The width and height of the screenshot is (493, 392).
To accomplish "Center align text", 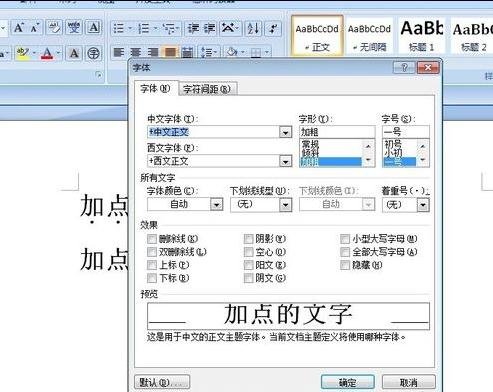I will (136, 52).
